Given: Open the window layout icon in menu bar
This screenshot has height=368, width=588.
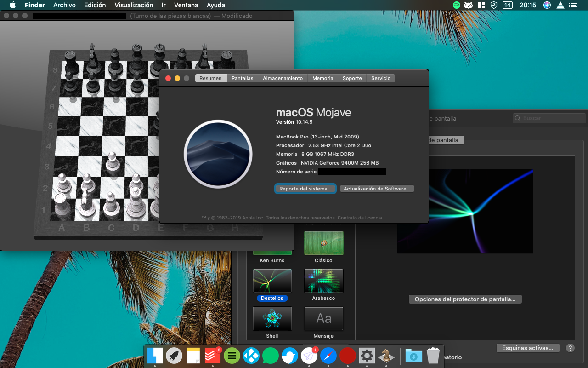Looking at the screenshot, I should pyautogui.click(x=481, y=5).
